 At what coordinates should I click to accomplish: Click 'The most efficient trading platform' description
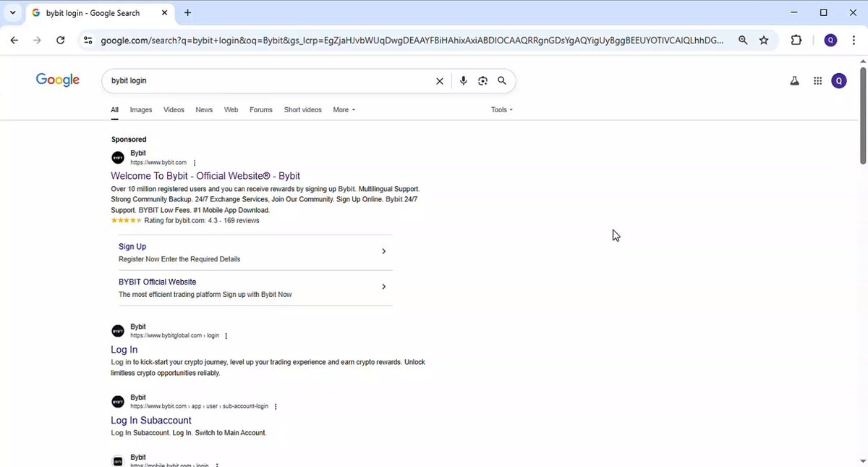point(205,295)
